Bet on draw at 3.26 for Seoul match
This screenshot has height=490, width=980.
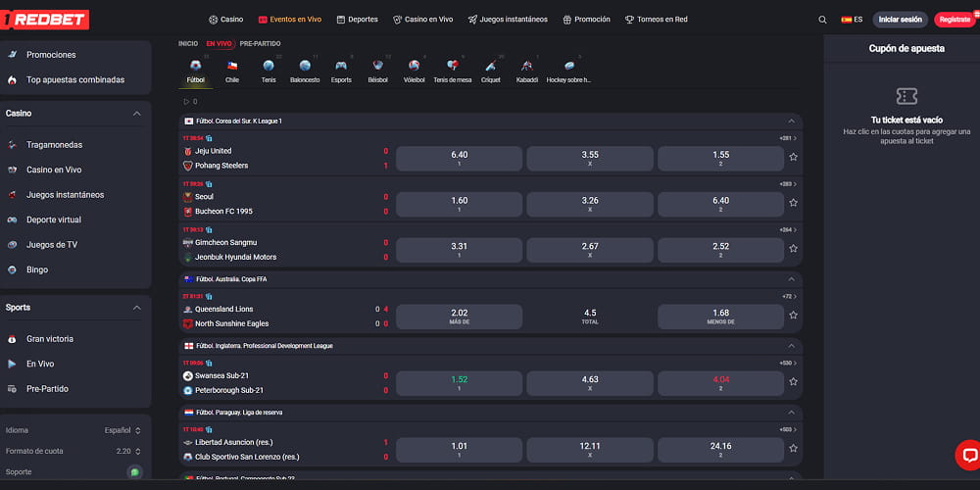(x=590, y=205)
